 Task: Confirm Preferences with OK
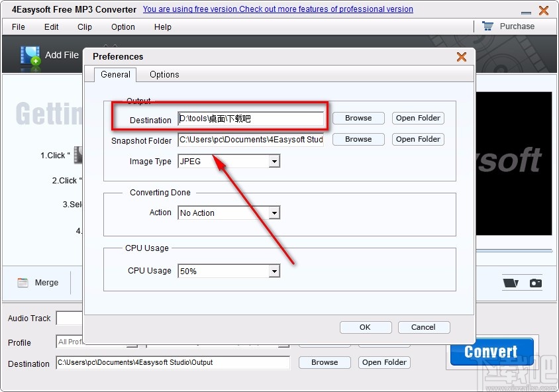[366, 327]
